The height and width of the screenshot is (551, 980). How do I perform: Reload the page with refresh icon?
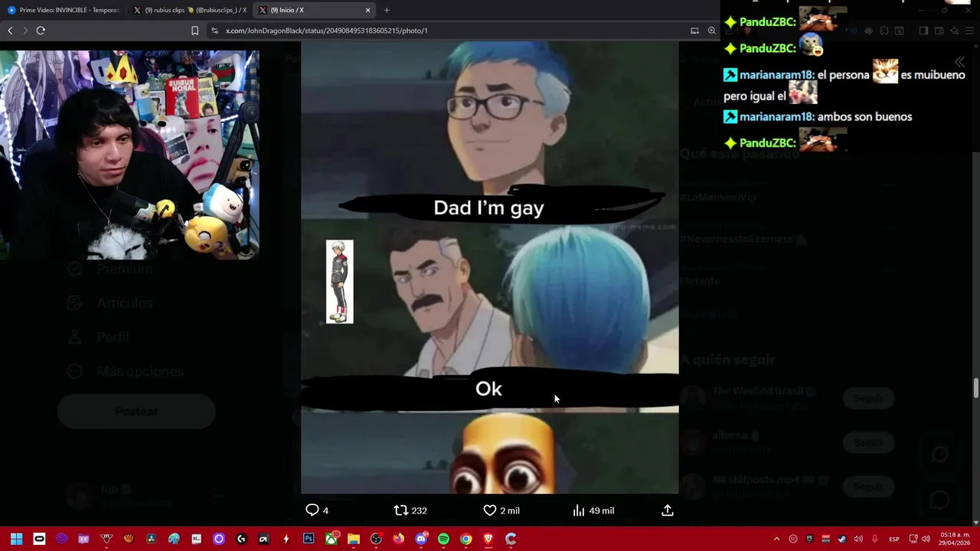(41, 31)
